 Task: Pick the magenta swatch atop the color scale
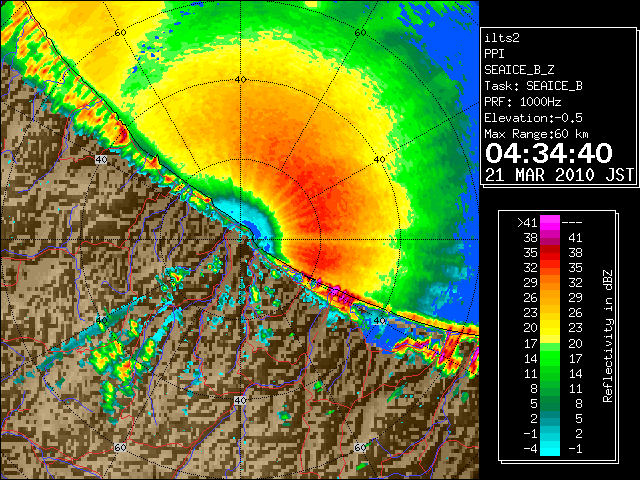(x=550, y=222)
